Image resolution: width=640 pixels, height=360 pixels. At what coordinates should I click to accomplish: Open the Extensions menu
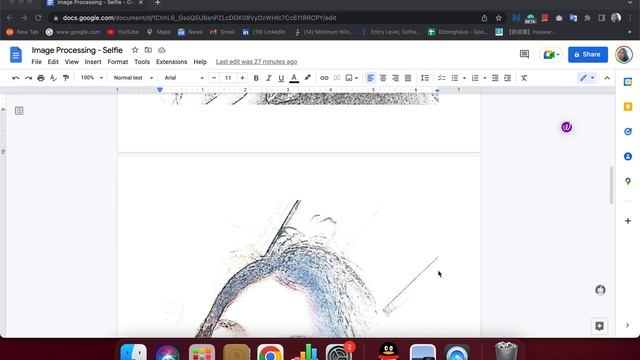click(171, 62)
